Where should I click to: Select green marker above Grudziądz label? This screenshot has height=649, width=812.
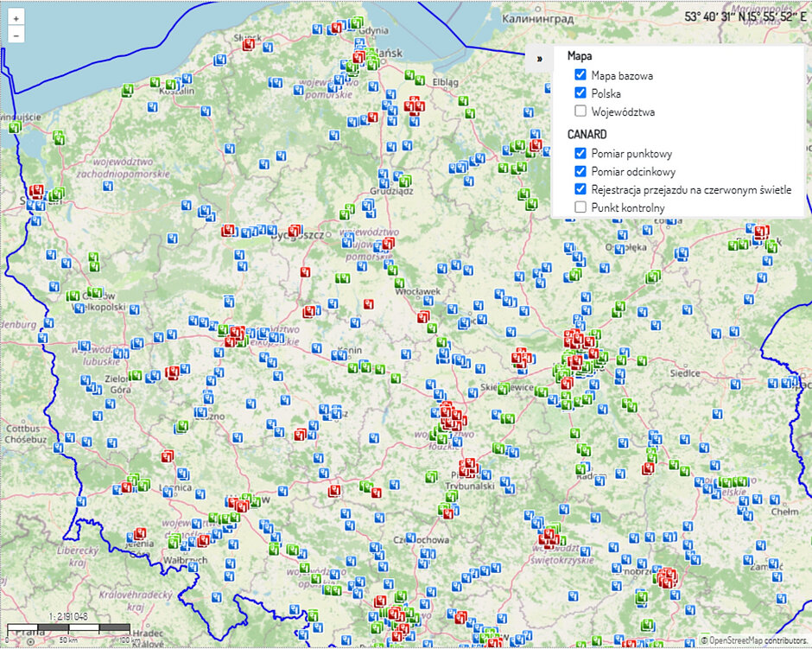click(x=404, y=181)
